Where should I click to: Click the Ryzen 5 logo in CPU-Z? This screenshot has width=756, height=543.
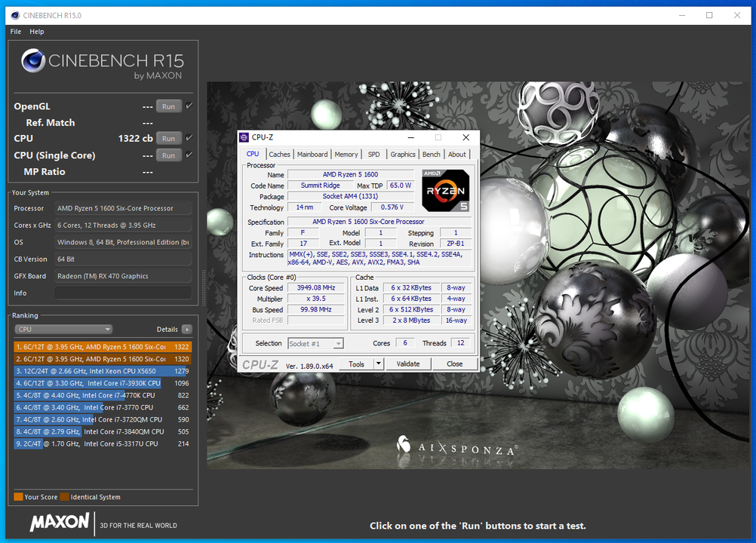(445, 190)
